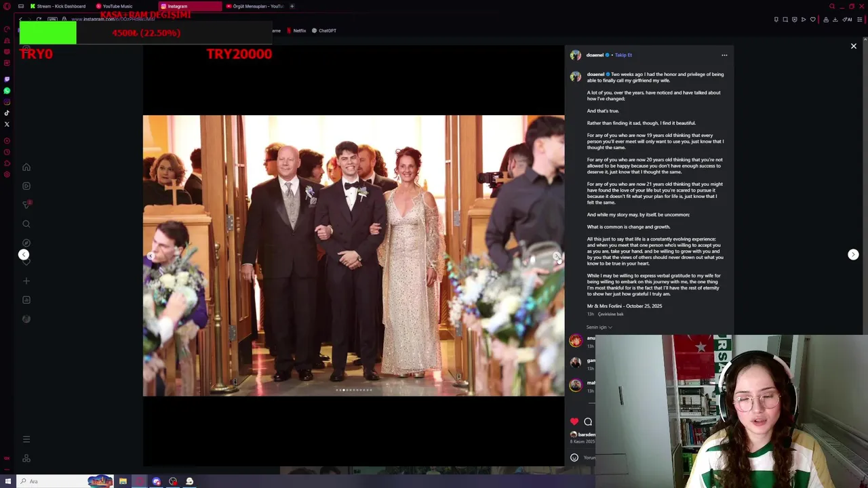The image size is (868, 488).
Task: Open the post's three-dot options menu
Action: [724, 55]
